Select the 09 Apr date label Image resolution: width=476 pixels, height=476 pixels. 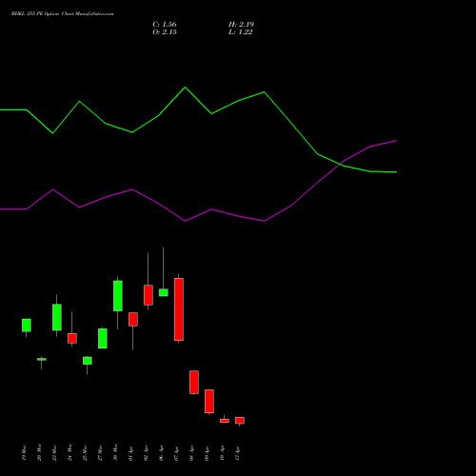click(207, 453)
